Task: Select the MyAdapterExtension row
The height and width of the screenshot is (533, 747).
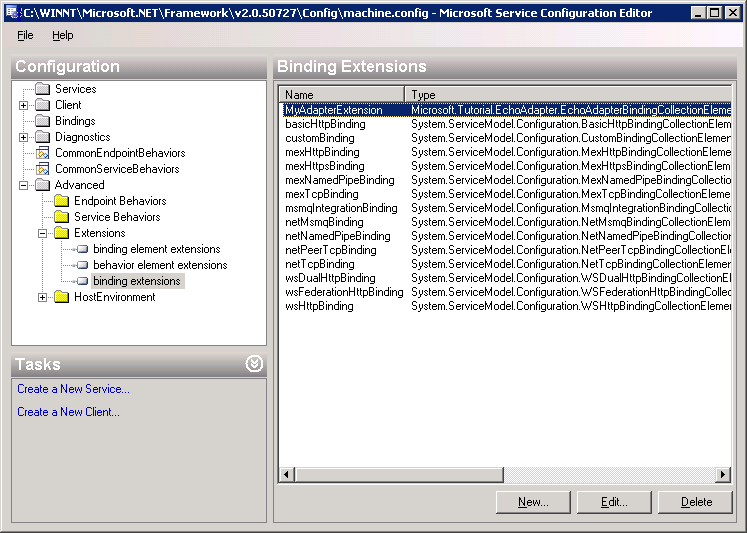Action: 505,110
